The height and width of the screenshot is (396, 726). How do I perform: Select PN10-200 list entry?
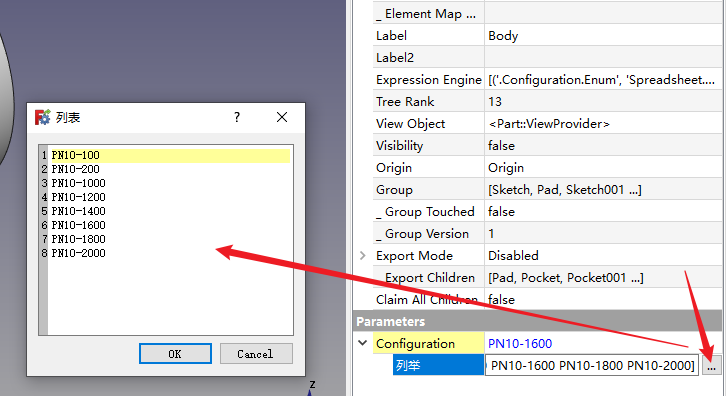[75, 170]
